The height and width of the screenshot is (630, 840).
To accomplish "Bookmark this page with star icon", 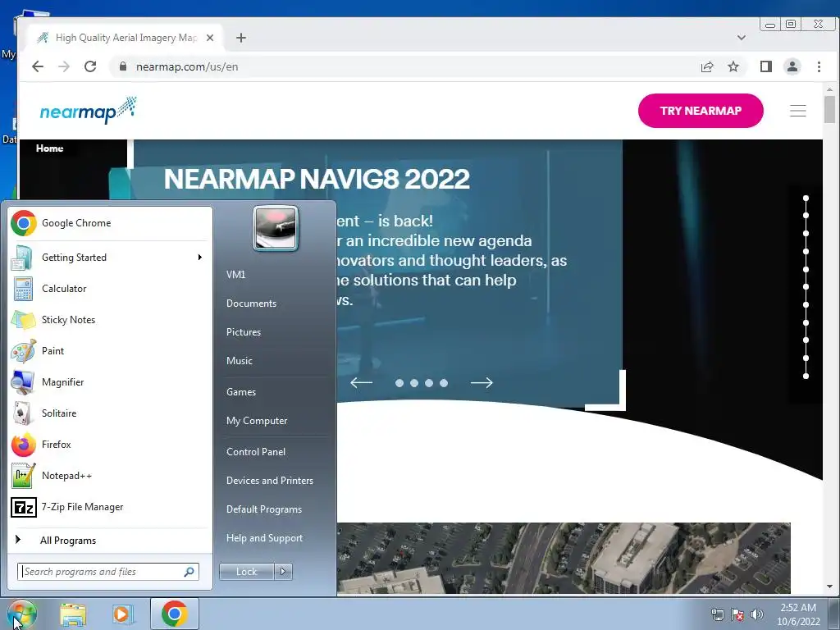I will (x=733, y=66).
